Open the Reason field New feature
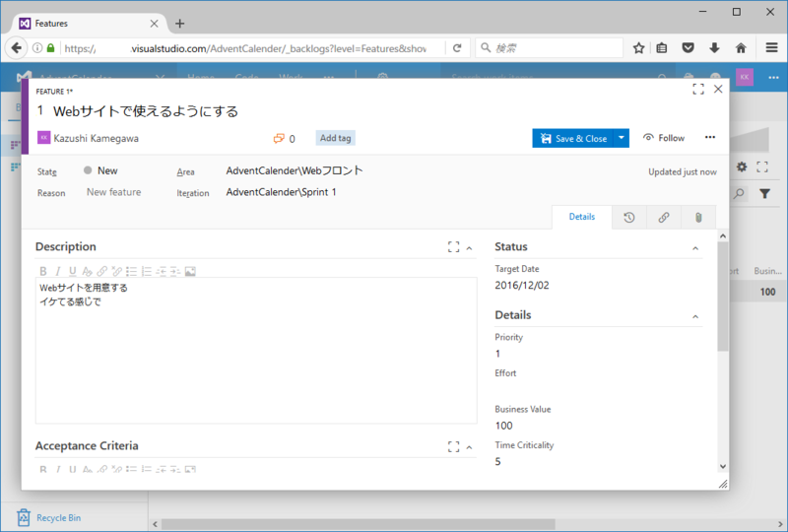 (x=114, y=192)
